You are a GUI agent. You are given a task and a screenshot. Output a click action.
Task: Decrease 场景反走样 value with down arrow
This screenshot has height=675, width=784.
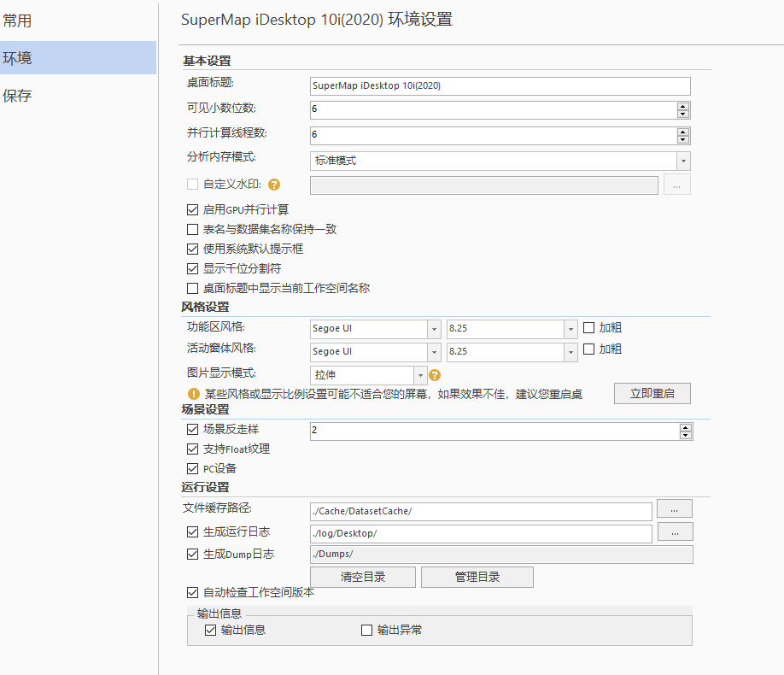click(686, 435)
